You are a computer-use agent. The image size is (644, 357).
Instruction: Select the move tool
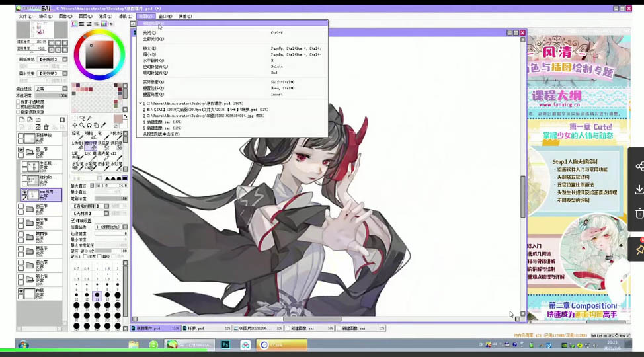(75, 126)
